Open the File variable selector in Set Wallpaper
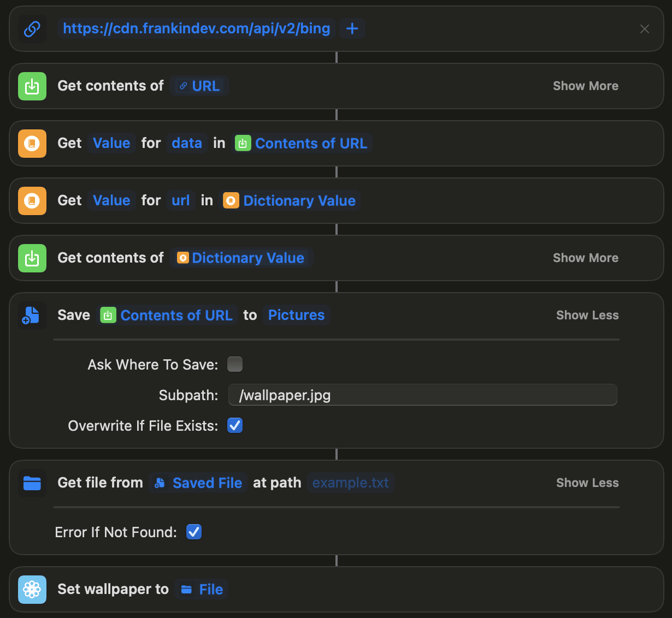This screenshot has width=672, height=618. 201,589
